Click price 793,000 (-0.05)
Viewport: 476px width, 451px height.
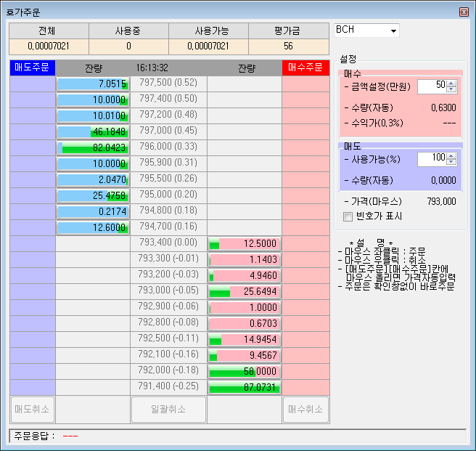click(168, 290)
